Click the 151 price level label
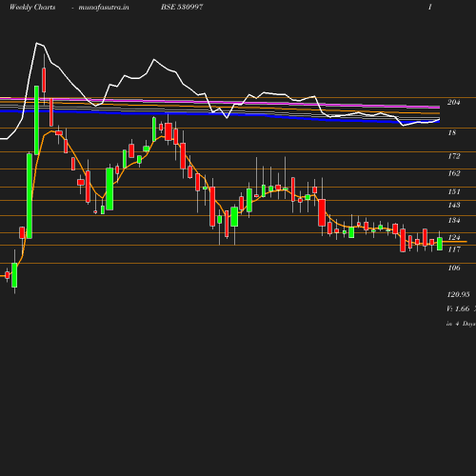The width and height of the screenshot is (476, 476). (x=454, y=191)
